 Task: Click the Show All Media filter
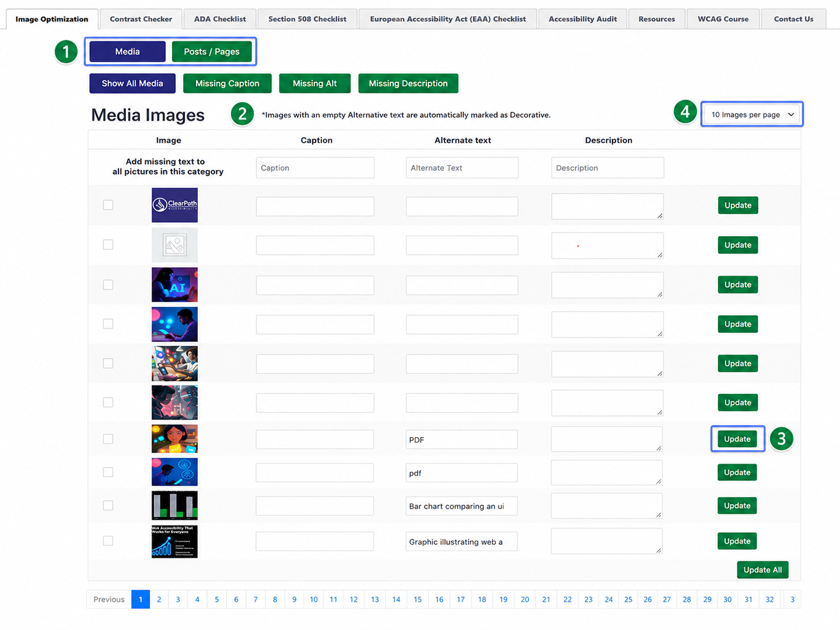(132, 84)
